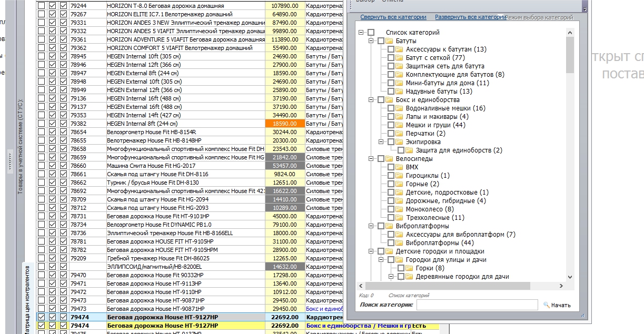Tick the checkbox for Комплектующие для батутов

(x=391, y=75)
